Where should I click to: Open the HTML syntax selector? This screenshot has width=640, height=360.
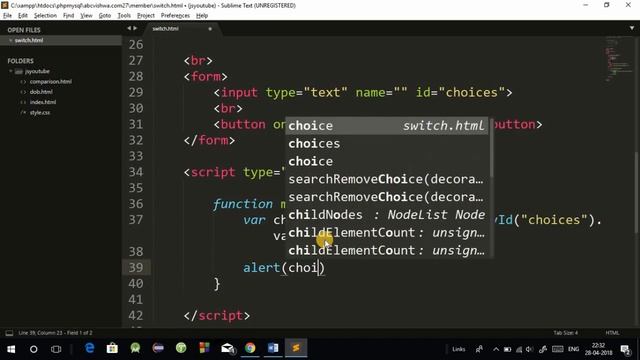point(612,333)
